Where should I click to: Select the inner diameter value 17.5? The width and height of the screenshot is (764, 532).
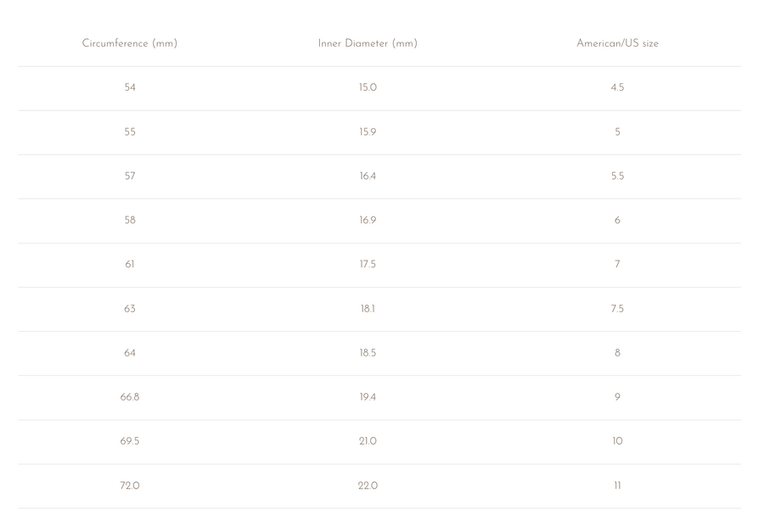(368, 264)
